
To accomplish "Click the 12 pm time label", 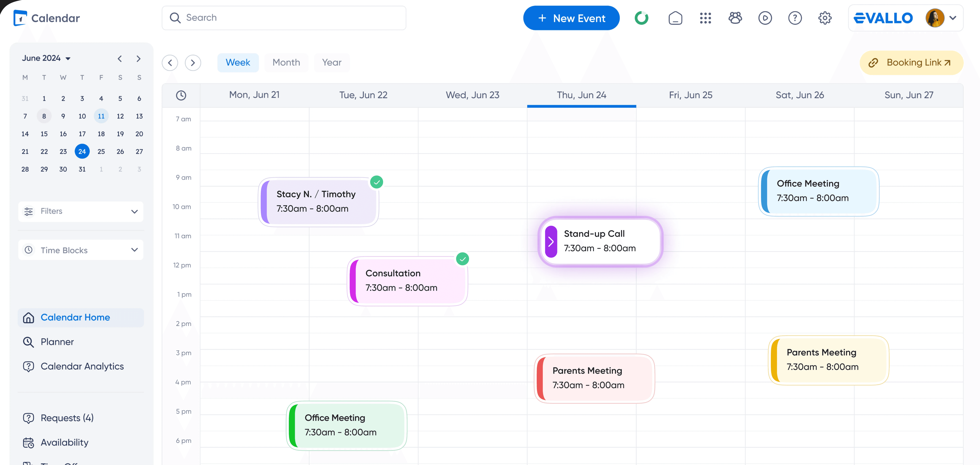I will (x=182, y=265).
